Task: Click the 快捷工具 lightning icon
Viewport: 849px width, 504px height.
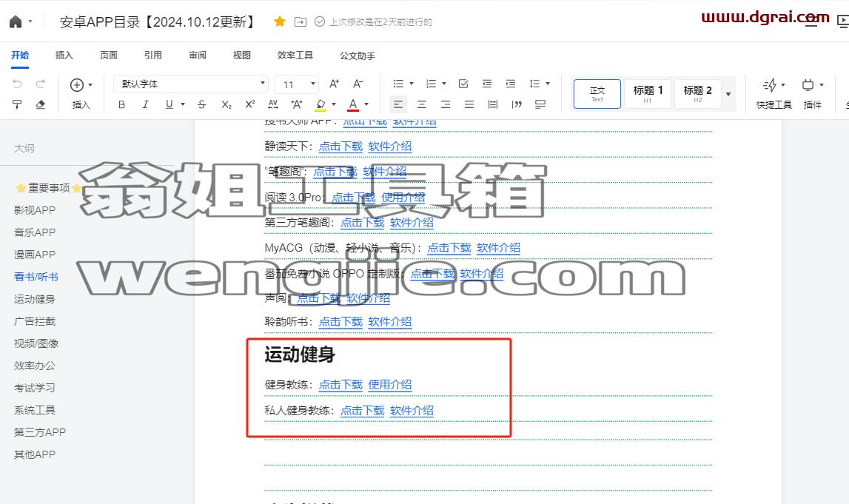Action: coord(770,85)
